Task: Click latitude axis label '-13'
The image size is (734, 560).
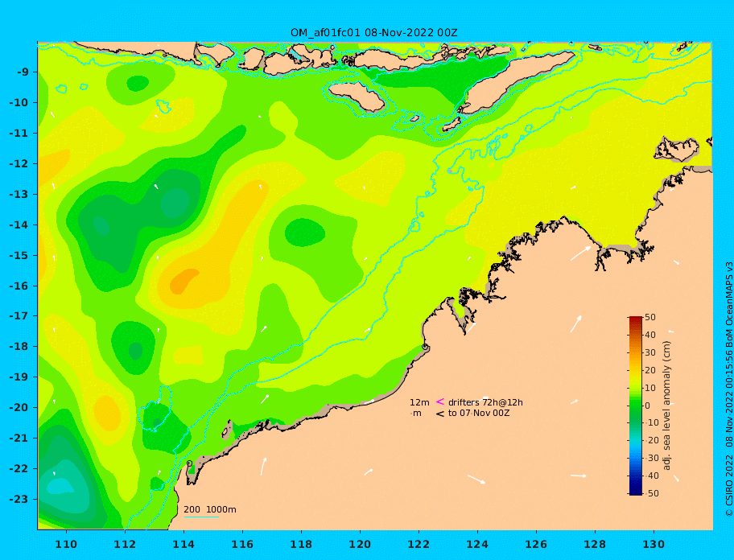Action: coord(19,194)
